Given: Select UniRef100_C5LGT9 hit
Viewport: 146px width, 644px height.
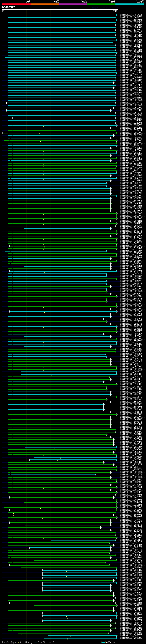Looking at the screenshot, I should [x=131, y=527].
